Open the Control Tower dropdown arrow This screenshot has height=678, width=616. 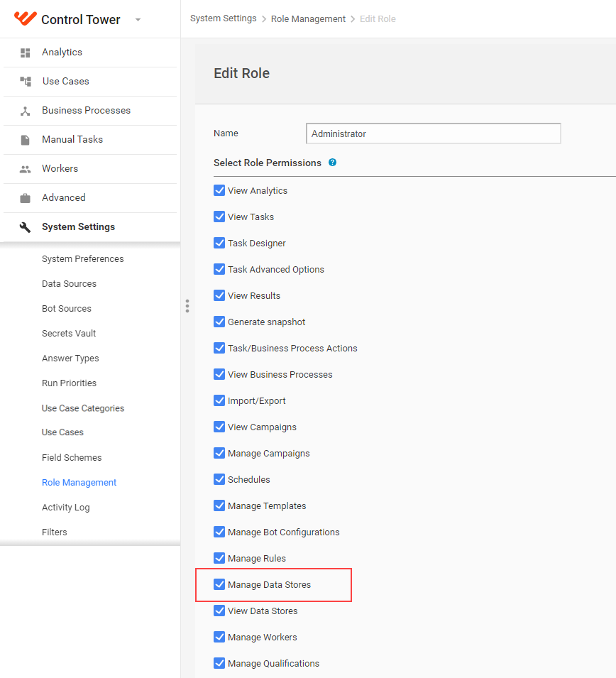pyautogui.click(x=138, y=19)
